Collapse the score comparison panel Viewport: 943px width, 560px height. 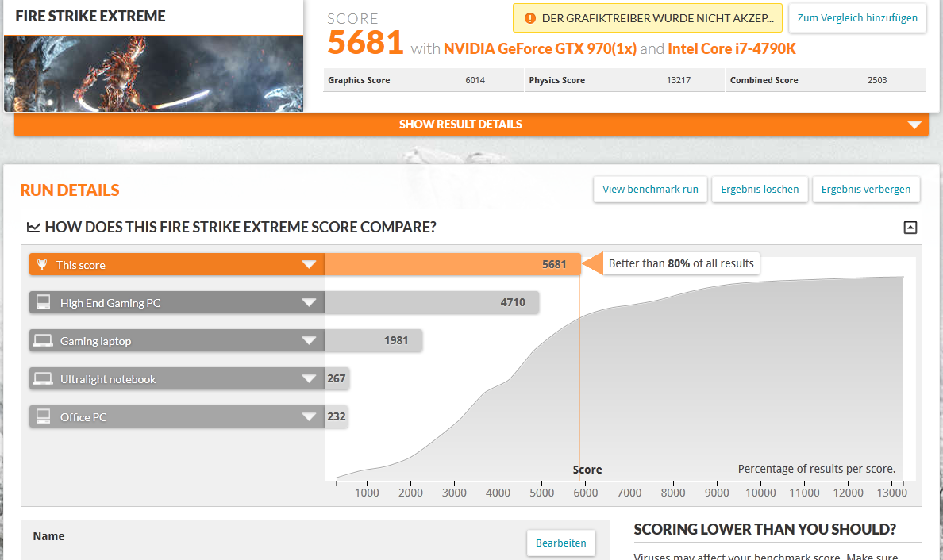tap(910, 228)
